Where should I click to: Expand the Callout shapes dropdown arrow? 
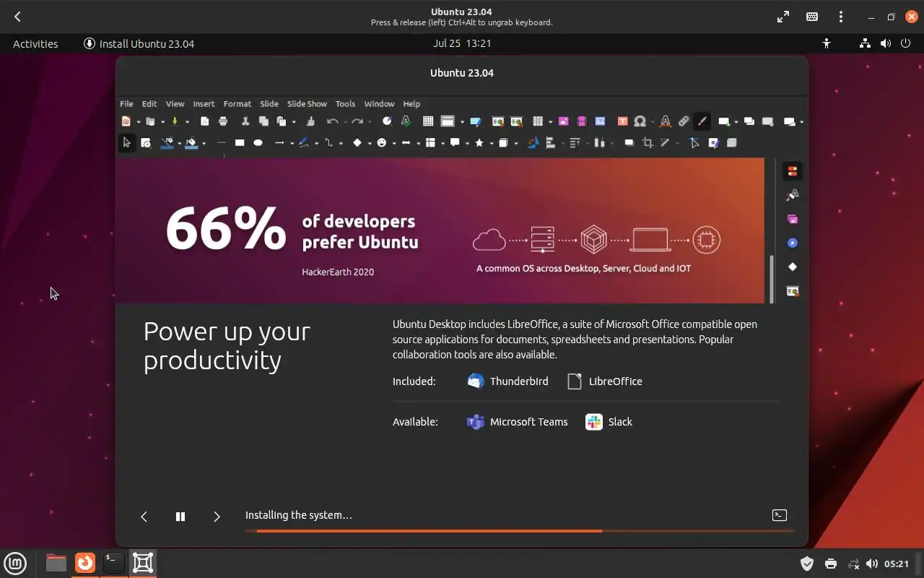[x=467, y=144]
